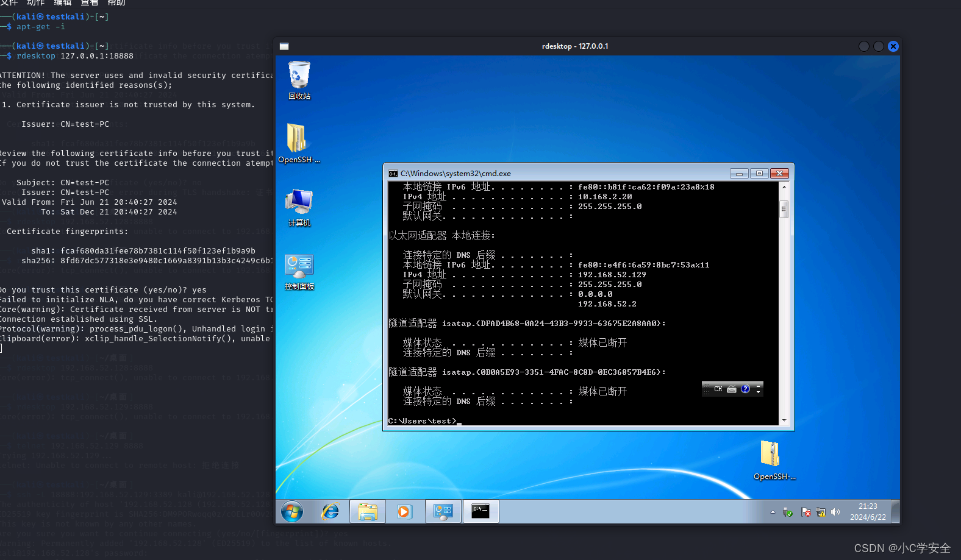The image size is (961, 560).
Task: Click Show Desktop strip at taskbar end
Action: coord(895,512)
